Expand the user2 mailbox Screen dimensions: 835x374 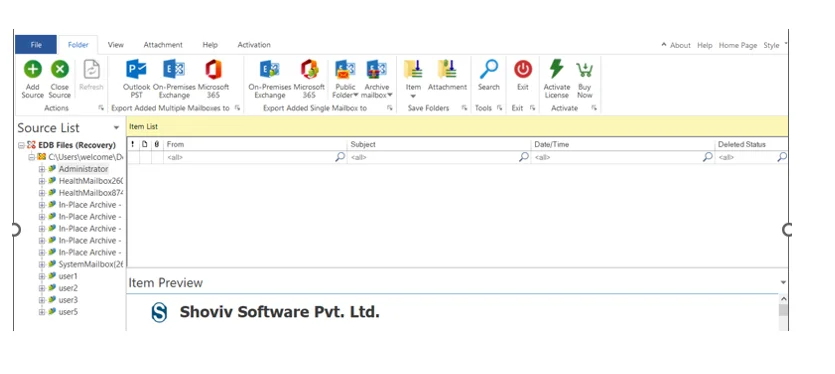point(42,288)
